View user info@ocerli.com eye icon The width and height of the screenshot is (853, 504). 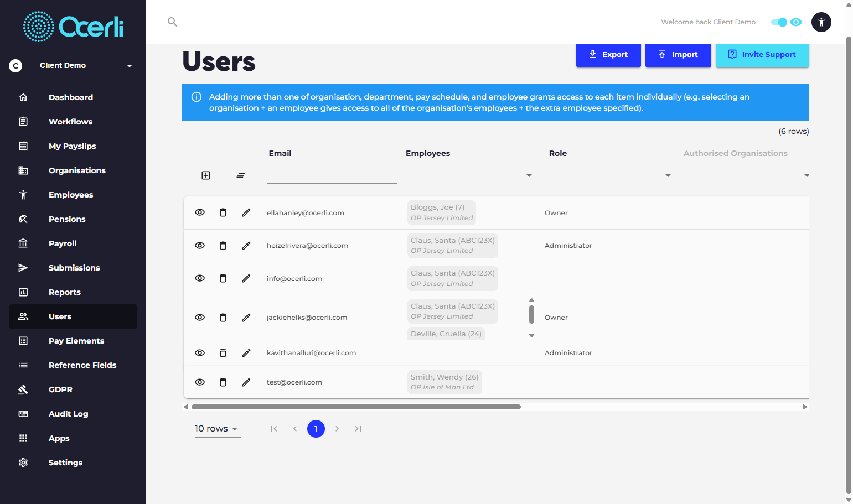[200, 278]
